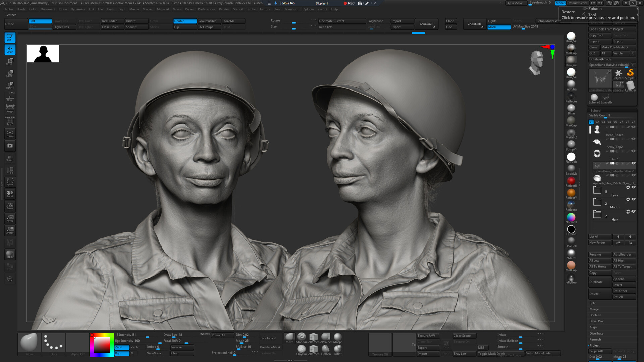
Task: Click the alpha silhouette thumbnail on the canvas
Action: pyautogui.click(x=43, y=53)
